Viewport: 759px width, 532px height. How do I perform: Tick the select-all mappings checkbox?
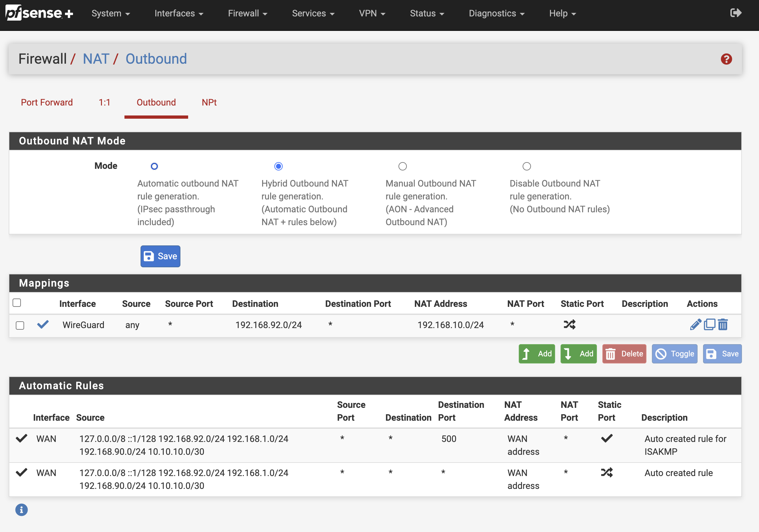16,303
